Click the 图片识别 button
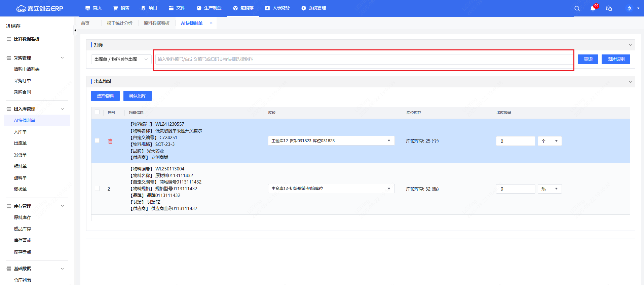Image resolution: width=644 pixels, height=285 pixels. pyautogui.click(x=615, y=59)
